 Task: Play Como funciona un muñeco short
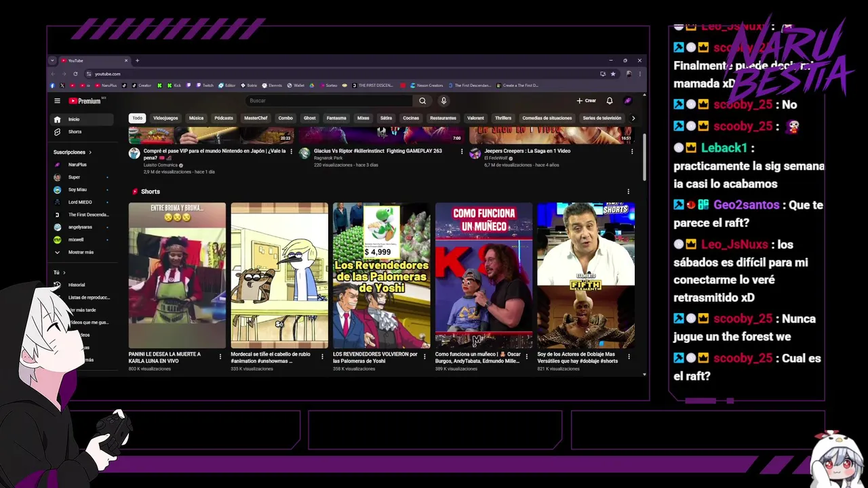(x=484, y=275)
